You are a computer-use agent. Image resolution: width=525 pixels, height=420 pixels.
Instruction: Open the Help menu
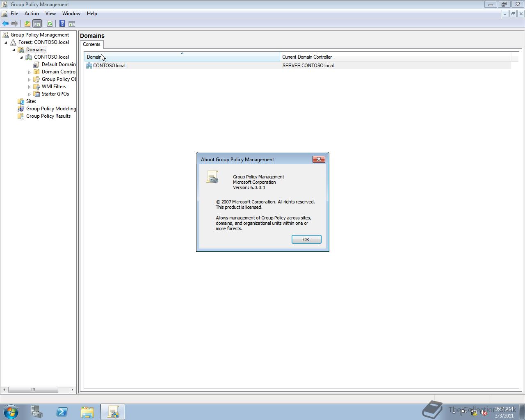(x=92, y=14)
